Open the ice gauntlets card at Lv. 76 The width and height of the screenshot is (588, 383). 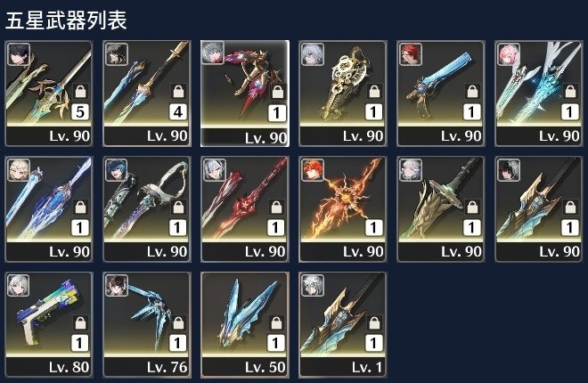(147, 325)
